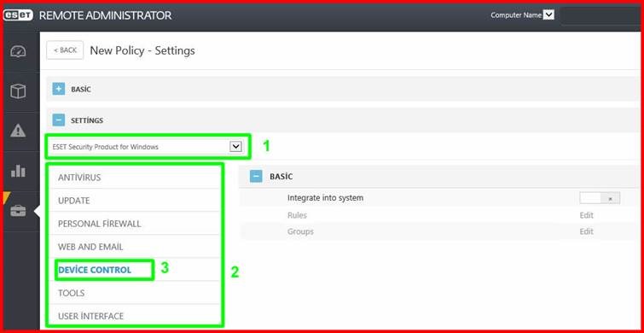Select the TOOLS category
This screenshot has height=333, width=644.
point(135,293)
